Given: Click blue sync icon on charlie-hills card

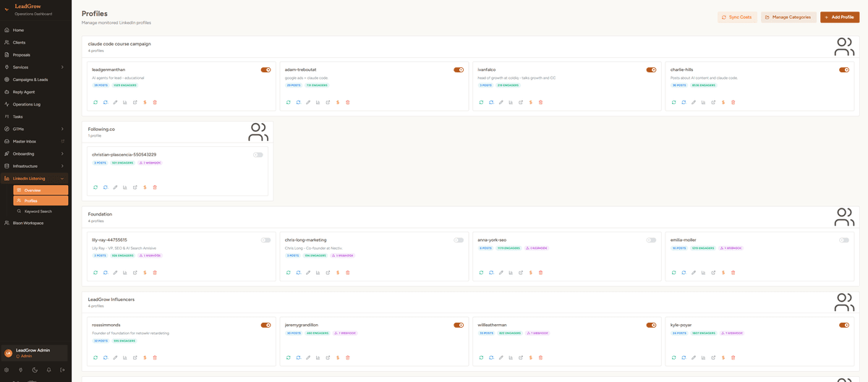Looking at the screenshot, I should [x=684, y=102].
